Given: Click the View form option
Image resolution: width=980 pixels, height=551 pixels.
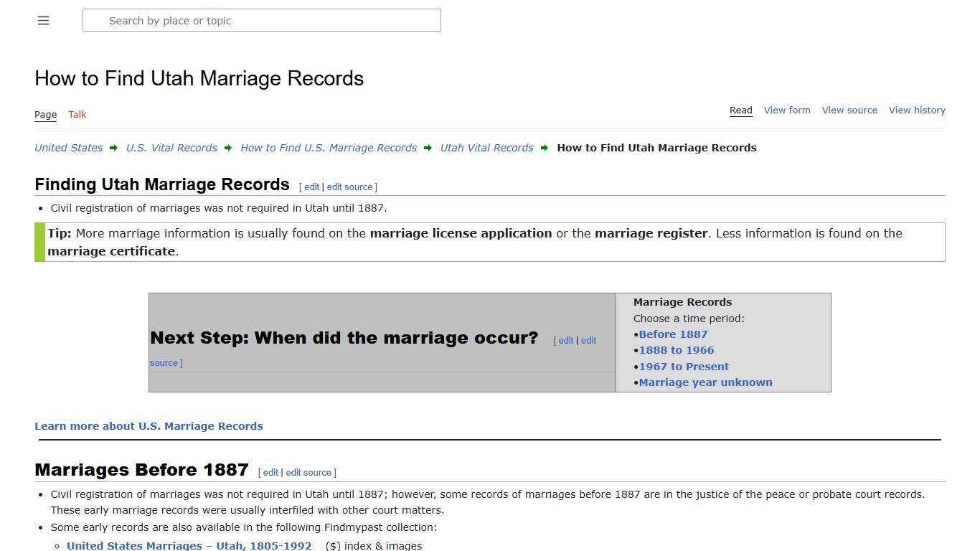Looking at the screenshot, I should pos(787,110).
